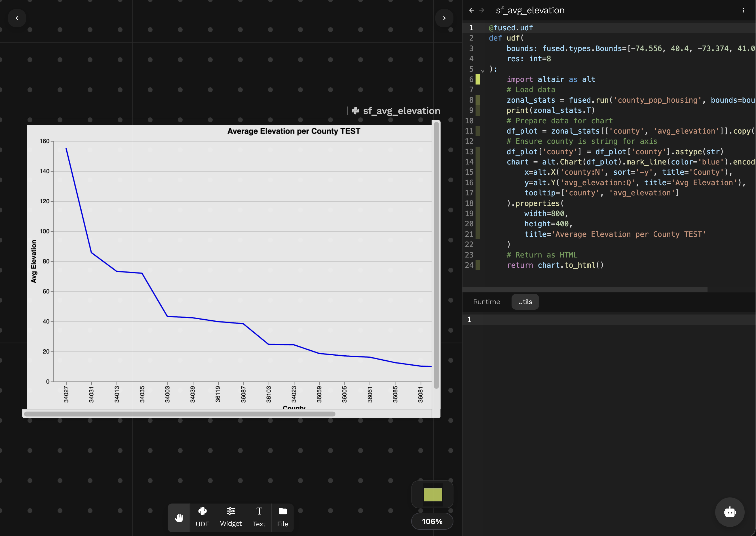
Task: Click the canvas next chevron button
Action: click(x=444, y=18)
